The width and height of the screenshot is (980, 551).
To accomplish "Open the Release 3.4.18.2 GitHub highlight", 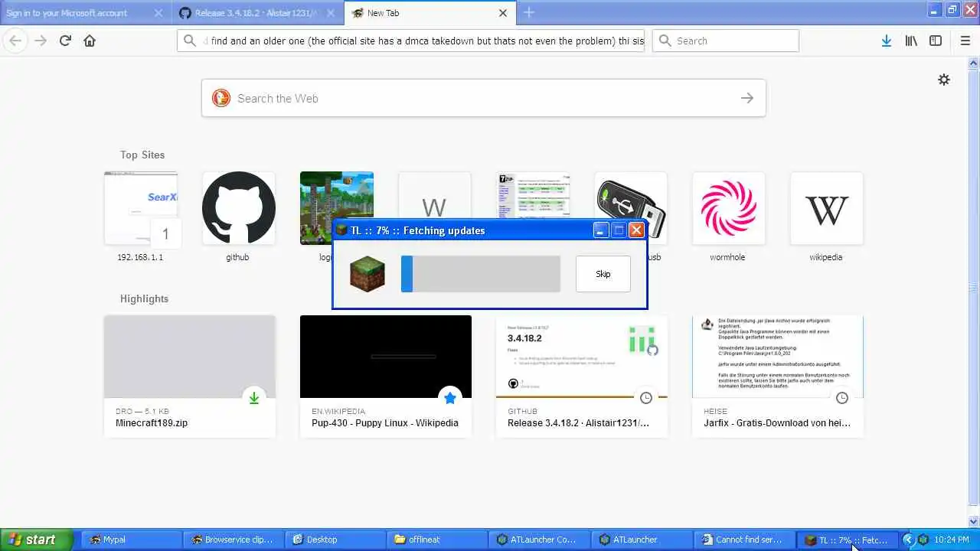I will pos(582,377).
